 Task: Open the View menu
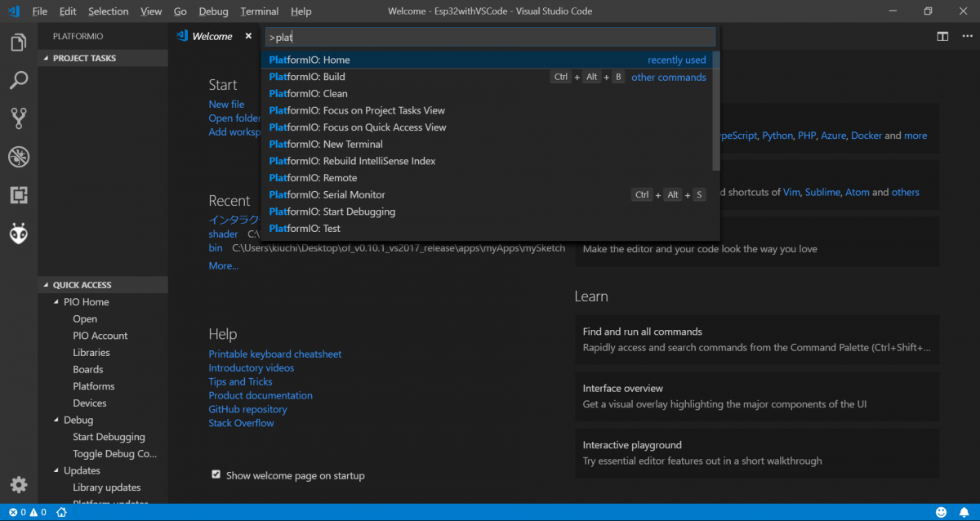click(151, 11)
